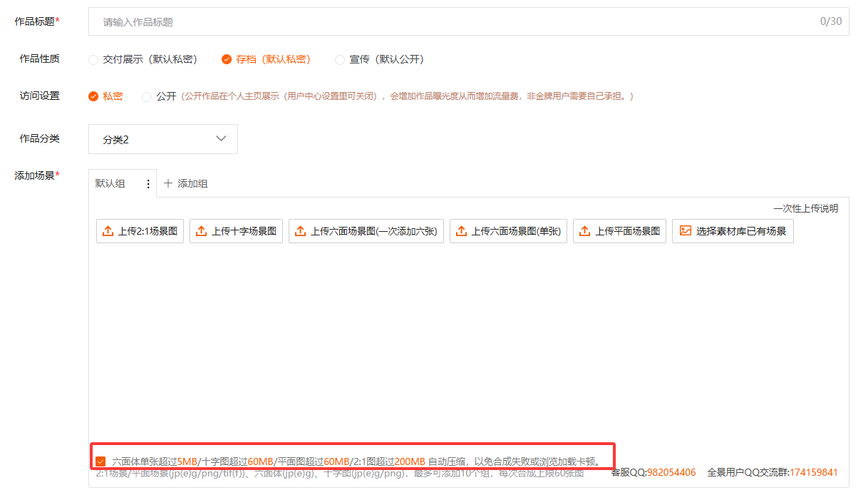The height and width of the screenshot is (500, 868).
Task: Click the plus icon to 添加组
Action: 168,184
